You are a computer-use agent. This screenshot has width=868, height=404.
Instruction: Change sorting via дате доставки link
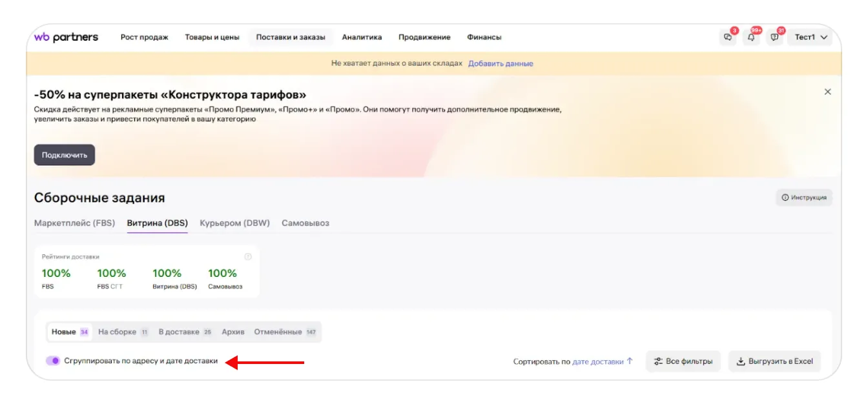598,361
